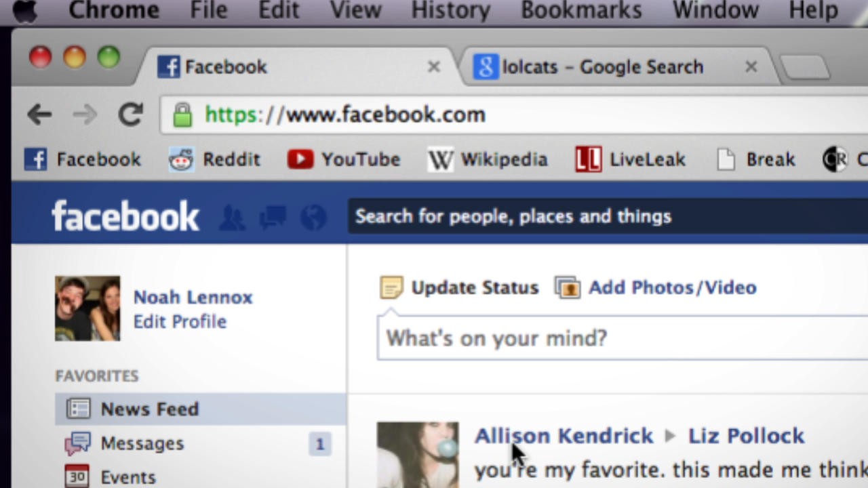
Task: Open Facebook notifications globe icon
Action: (x=313, y=218)
